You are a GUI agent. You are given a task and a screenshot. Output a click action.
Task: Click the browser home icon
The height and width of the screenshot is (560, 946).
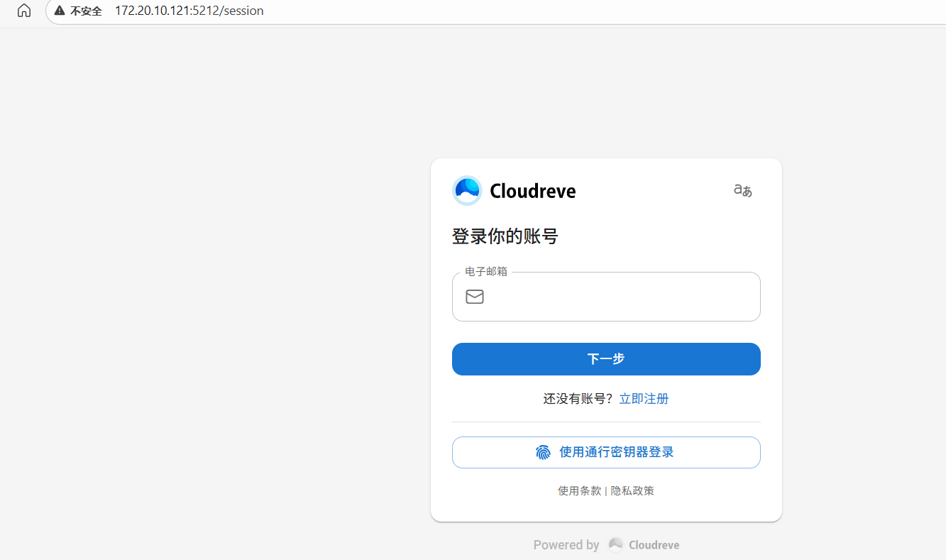(24, 11)
